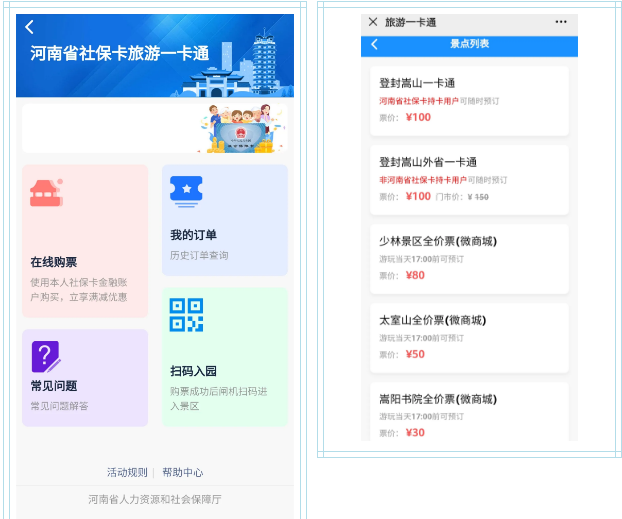The height and width of the screenshot is (519, 622).
Task: Tap the social security card promo banner
Action: (155, 128)
